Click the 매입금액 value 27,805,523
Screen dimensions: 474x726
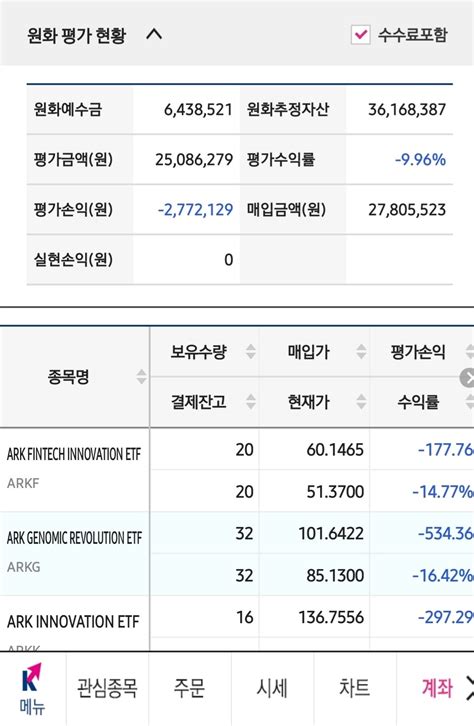(407, 210)
